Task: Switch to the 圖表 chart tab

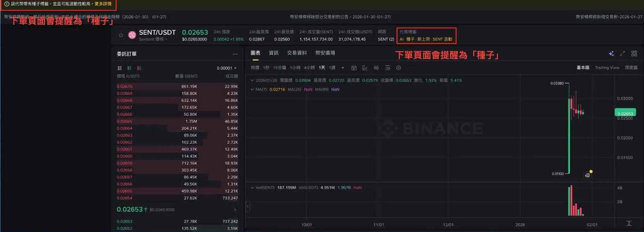Action: 255,53
